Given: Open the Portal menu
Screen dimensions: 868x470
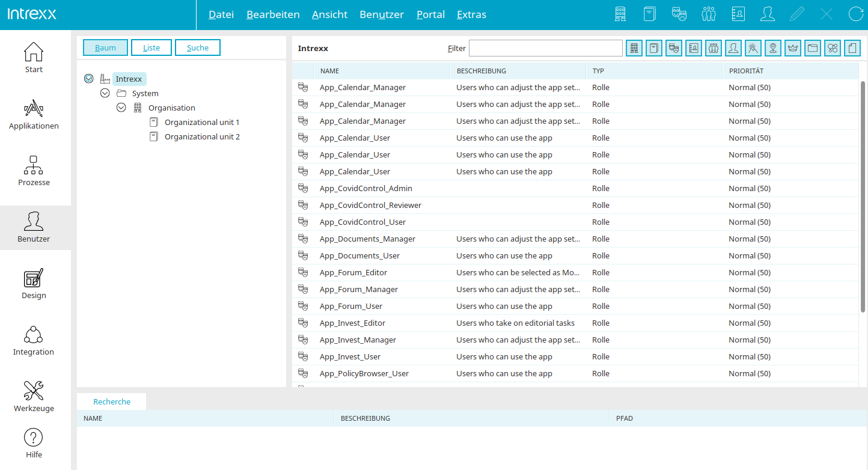Looking at the screenshot, I should pyautogui.click(x=431, y=14).
